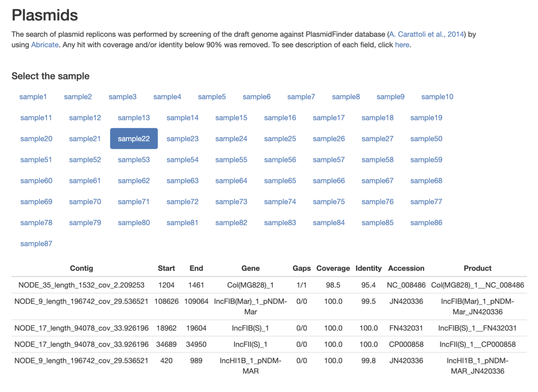Choose the sample86 tab
Image resolution: width=538 pixels, height=392 pixels.
426,223
